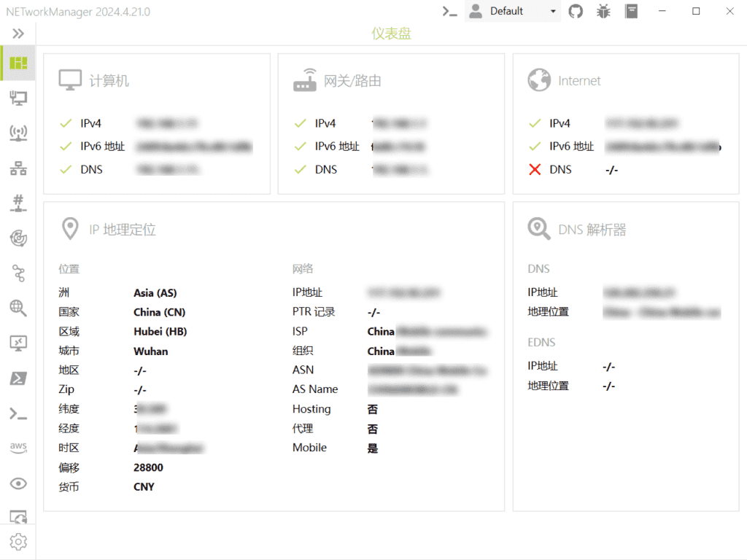Open the Default profile dropdown
The height and width of the screenshot is (560, 747).
click(x=513, y=11)
